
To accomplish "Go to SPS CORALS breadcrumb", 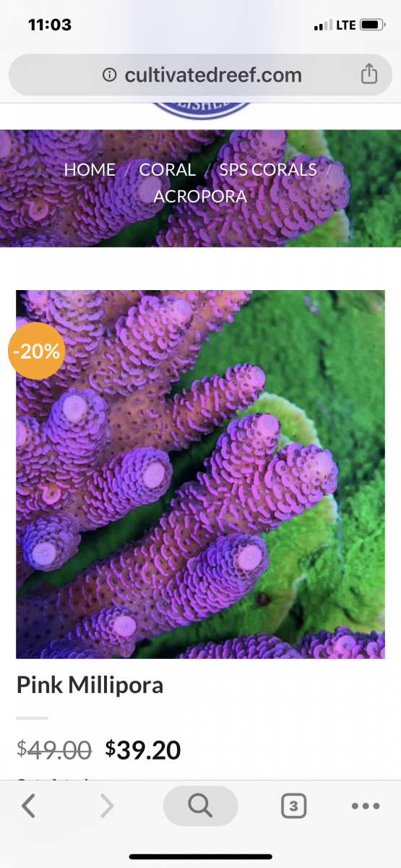I will pos(268,170).
